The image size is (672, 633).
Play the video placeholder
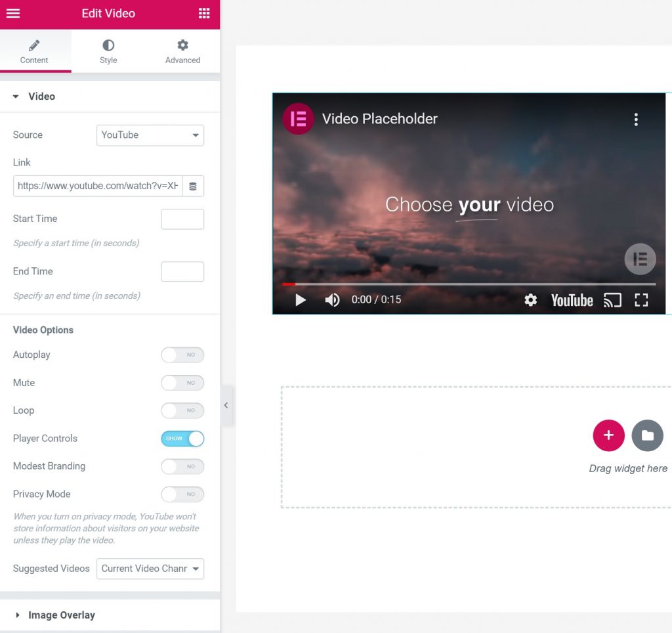[x=301, y=300]
